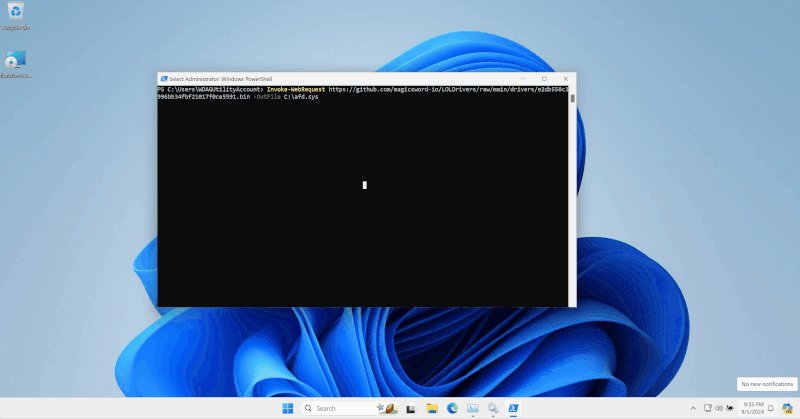
Task: Click the search highlights football icon
Action: click(x=387, y=408)
